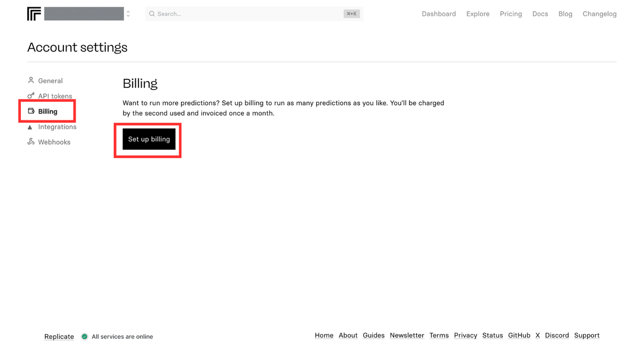Click the Set up billing button

click(x=149, y=139)
